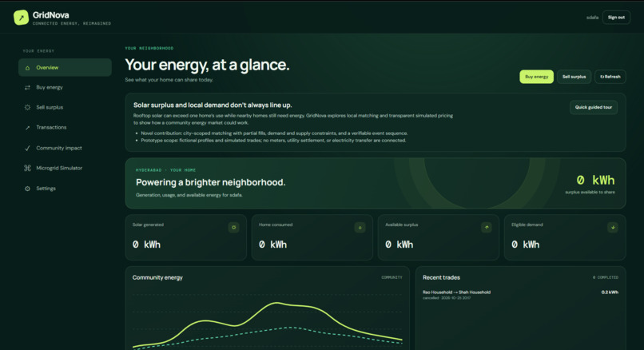Click the Microgrid Simulator command icon
644x350 pixels.
pyautogui.click(x=27, y=168)
